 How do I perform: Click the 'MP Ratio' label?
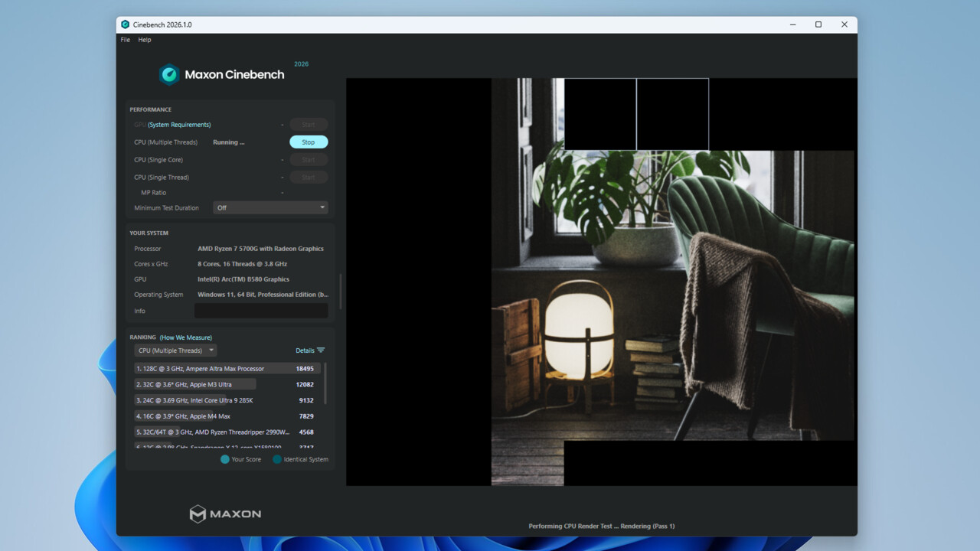tap(153, 193)
